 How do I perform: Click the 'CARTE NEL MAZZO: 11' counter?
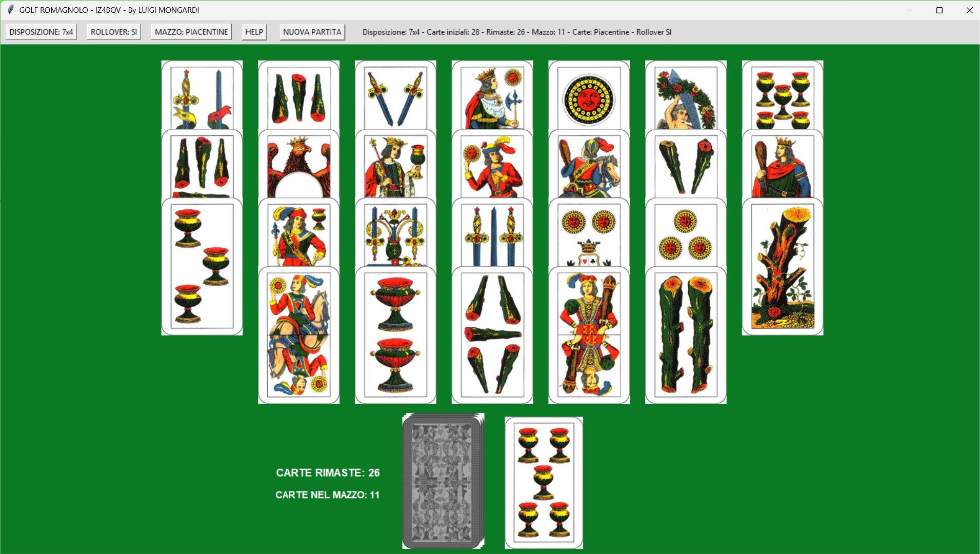coord(327,495)
